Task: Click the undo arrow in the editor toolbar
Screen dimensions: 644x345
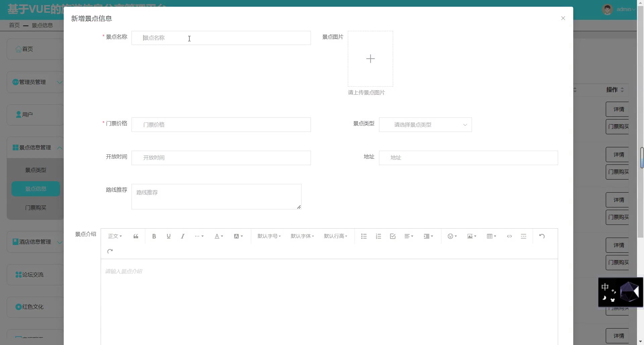Action: 542,236
